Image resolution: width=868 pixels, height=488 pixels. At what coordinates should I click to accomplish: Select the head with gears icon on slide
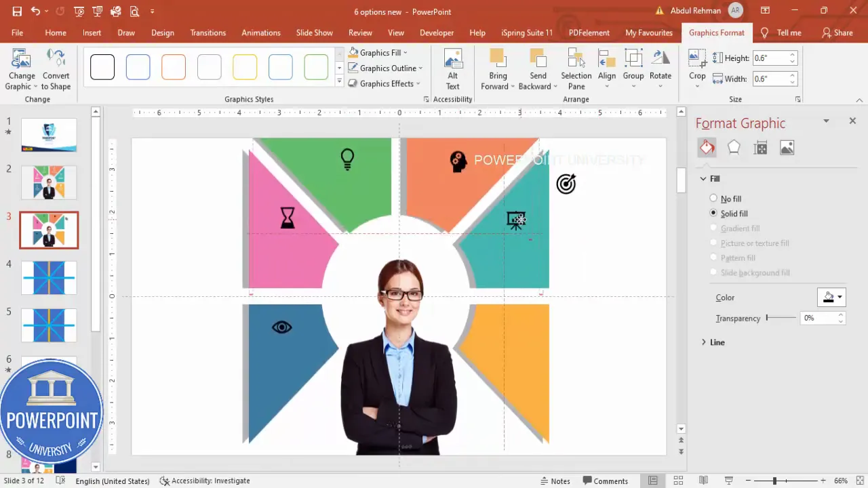[x=458, y=161]
